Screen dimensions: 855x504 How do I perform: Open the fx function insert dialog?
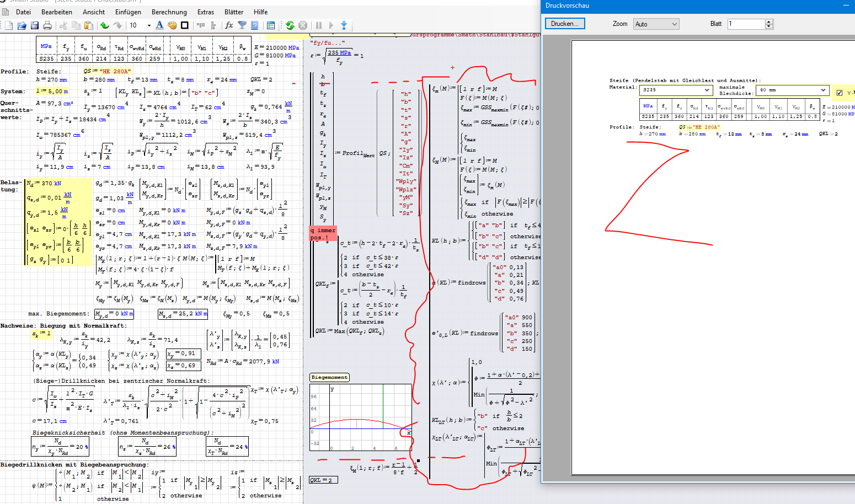click(229, 25)
